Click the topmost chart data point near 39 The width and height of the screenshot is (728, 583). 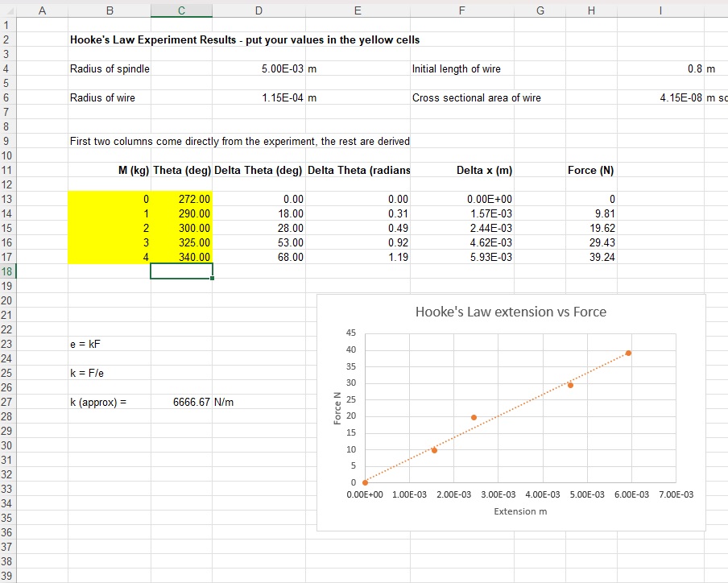(x=628, y=354)
